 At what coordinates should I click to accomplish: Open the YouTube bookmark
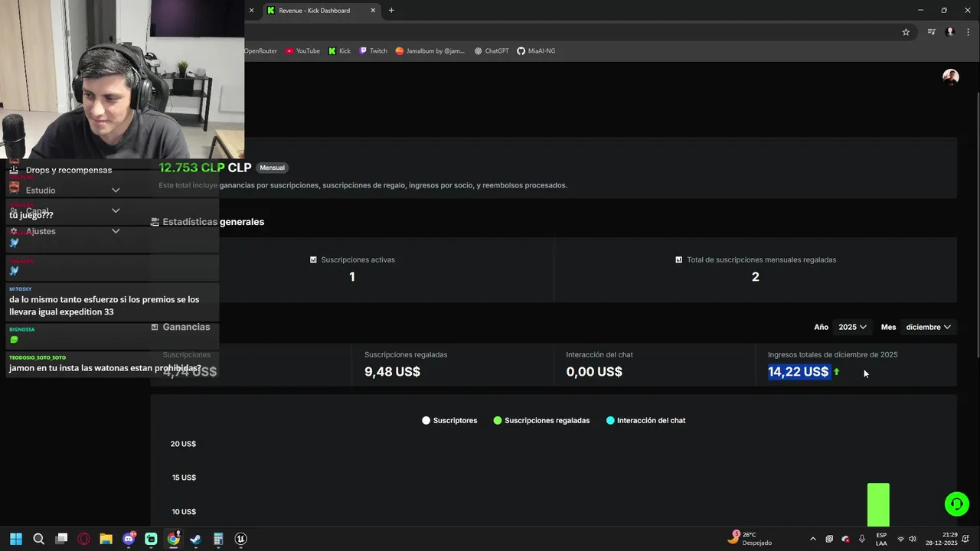pyautogui.click(x=302, y=51)
